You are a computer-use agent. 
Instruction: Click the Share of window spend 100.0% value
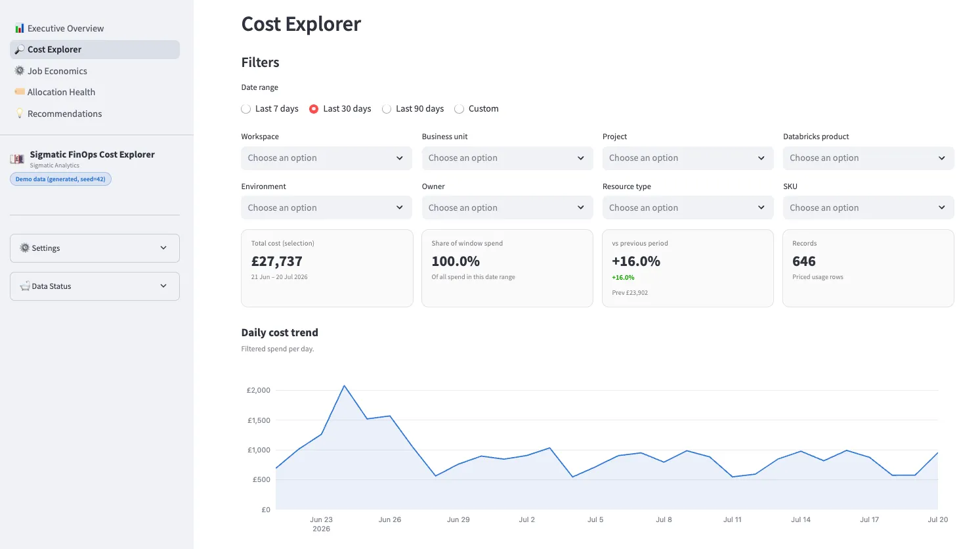tap(456, 261)
